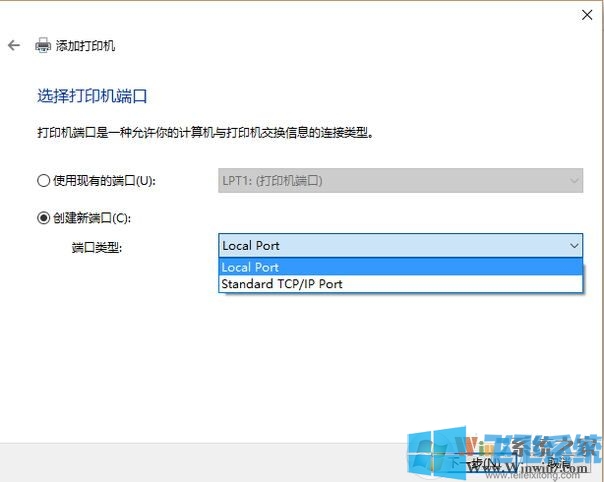Collapse the 端口类型 Local Port combo box
604x482 pixels.
tap(400, 245)
